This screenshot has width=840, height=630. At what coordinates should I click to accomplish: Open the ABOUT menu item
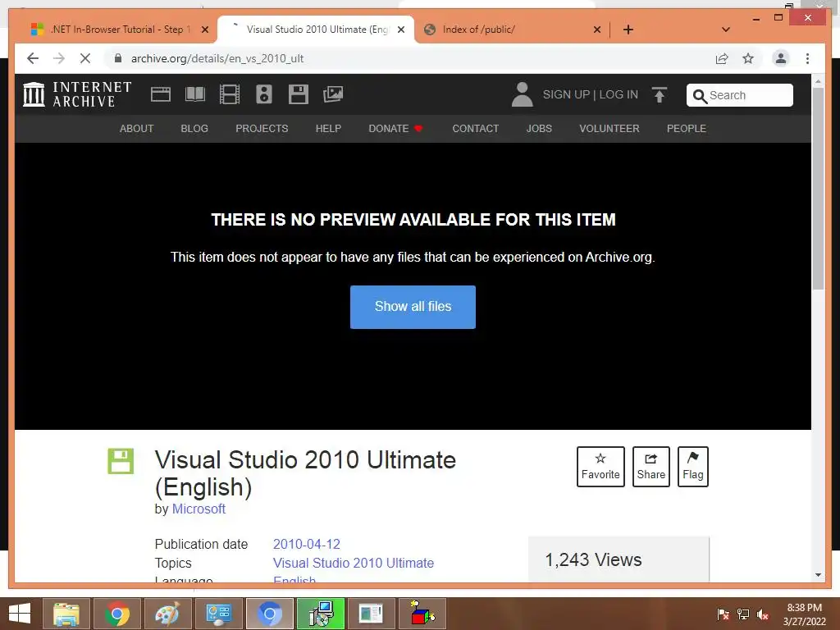[x=137, y=129]
